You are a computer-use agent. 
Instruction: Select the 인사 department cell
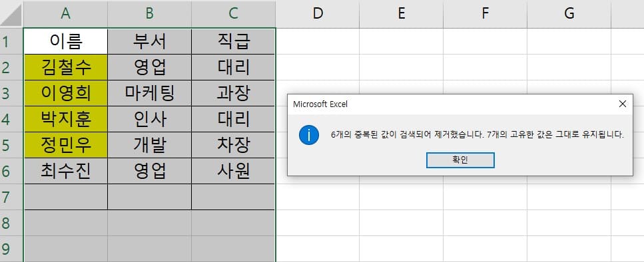(149, 119)
